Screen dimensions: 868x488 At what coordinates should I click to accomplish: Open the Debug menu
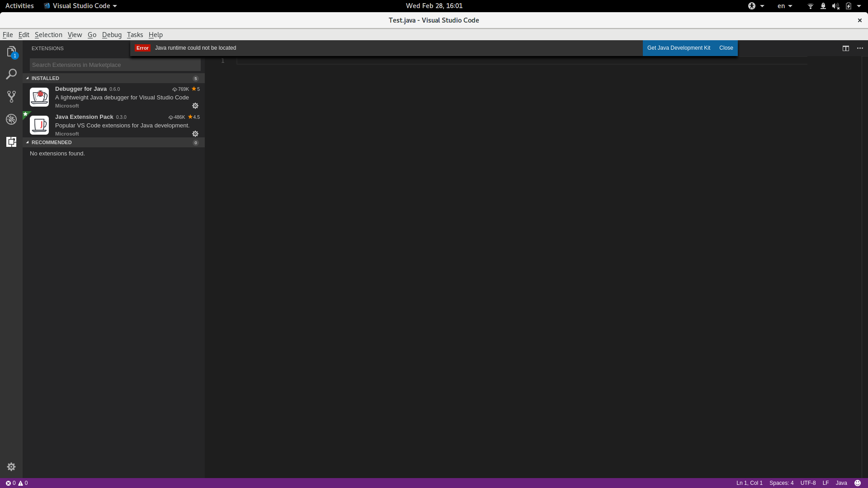[112, 35]
